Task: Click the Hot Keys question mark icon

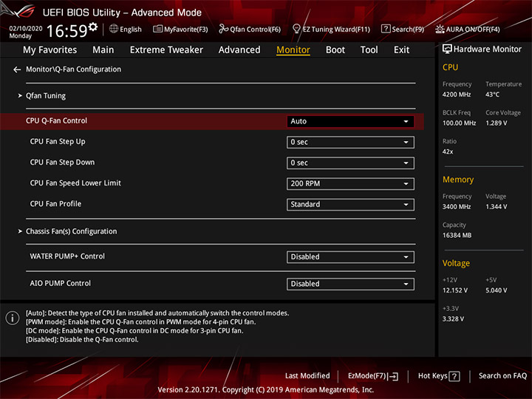Action: (454, 376)
